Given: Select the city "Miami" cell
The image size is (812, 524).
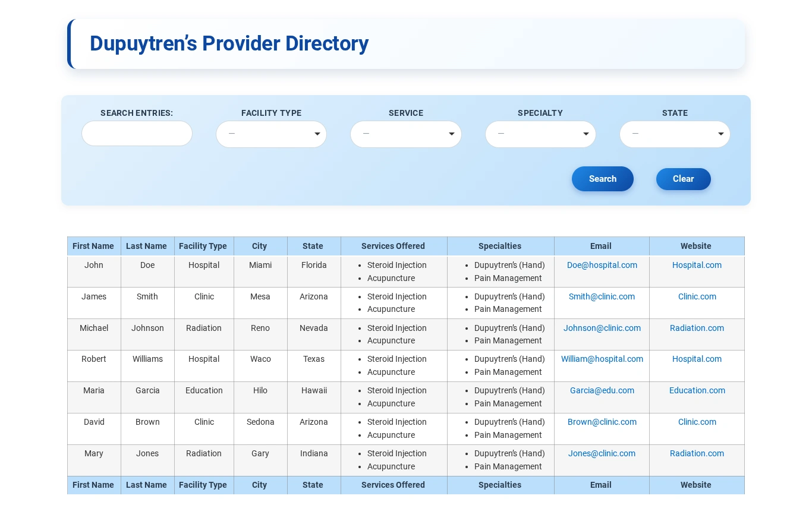Looking at the screenshot, I should tap(260, 272).
